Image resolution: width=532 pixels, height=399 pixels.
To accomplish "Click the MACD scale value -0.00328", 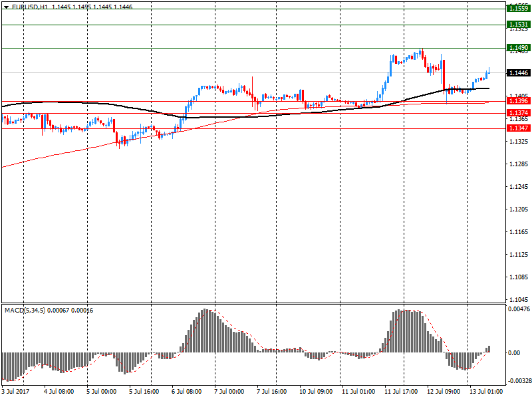I will [x=519, y=381].
